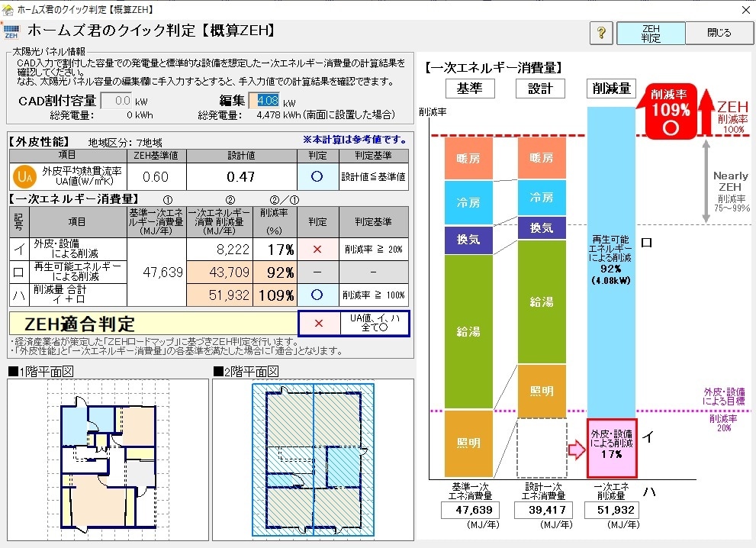This screenshot has width=756, height=548.
Task: Click the 照明 segment in the 基準 bar
Action: pyautogui.click(x=468, y=443)
